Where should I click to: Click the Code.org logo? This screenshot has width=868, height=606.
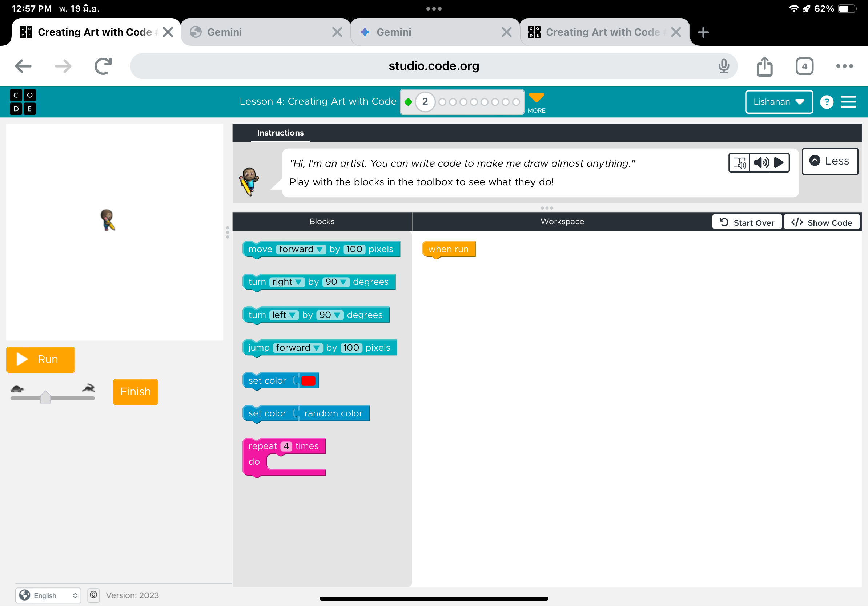click(23, 102)
